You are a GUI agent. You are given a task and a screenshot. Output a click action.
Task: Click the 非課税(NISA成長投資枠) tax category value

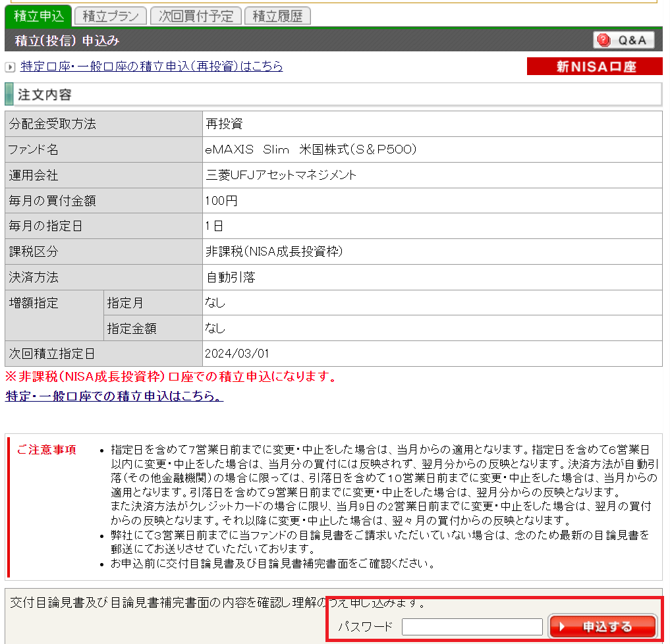tap(273, 252)
